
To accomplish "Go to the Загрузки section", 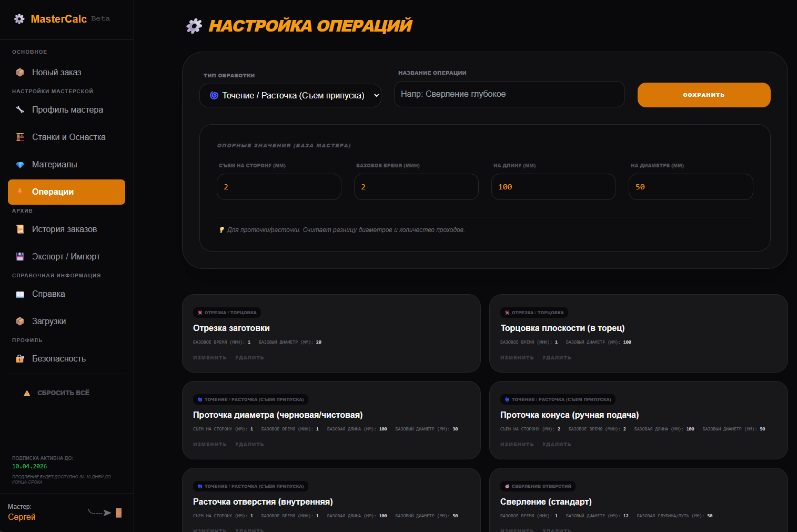I will pyautogui.click(x=49, y=322).
